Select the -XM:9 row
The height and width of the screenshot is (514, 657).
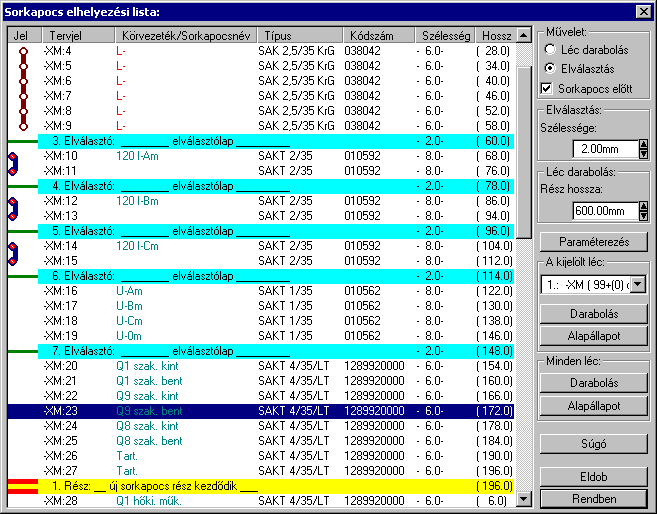coord(261,126)
